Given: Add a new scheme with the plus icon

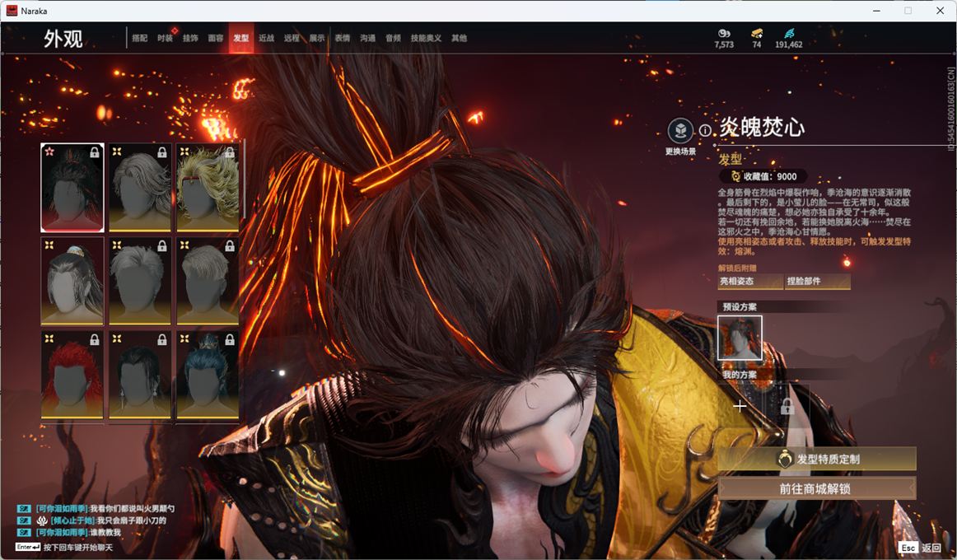Looking at the screenshot, I should pos(740,406).
